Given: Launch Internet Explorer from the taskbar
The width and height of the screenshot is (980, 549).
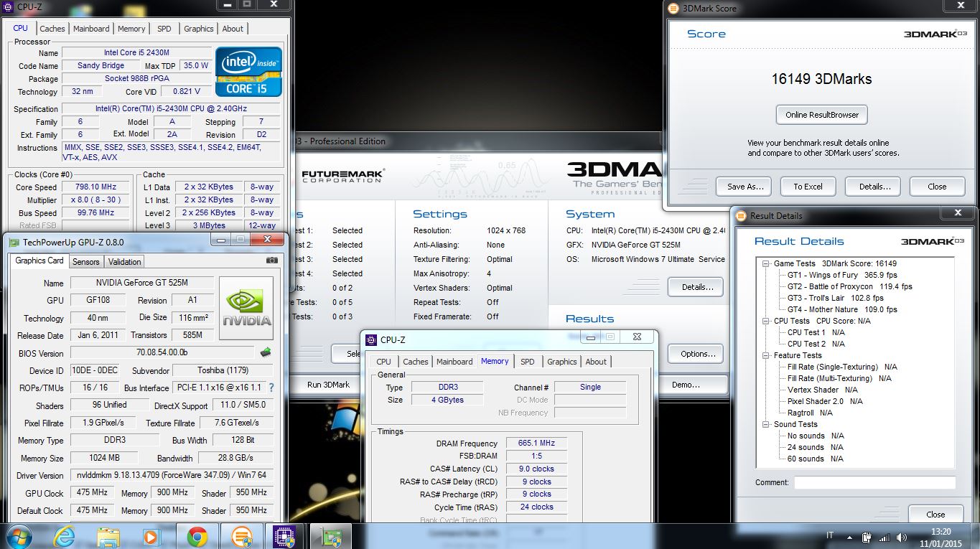Looking at the screenshot, I should [x=65, y=536].
